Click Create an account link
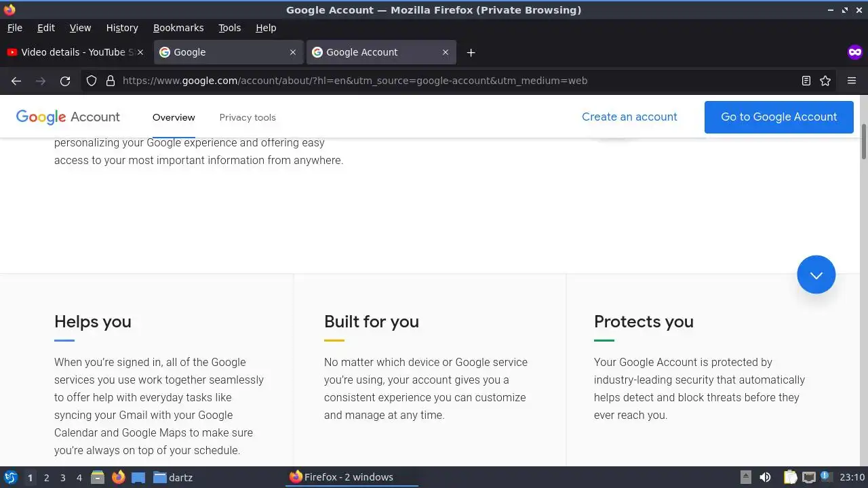The height and width of the screenshot is (488, 868). (629, 117)
